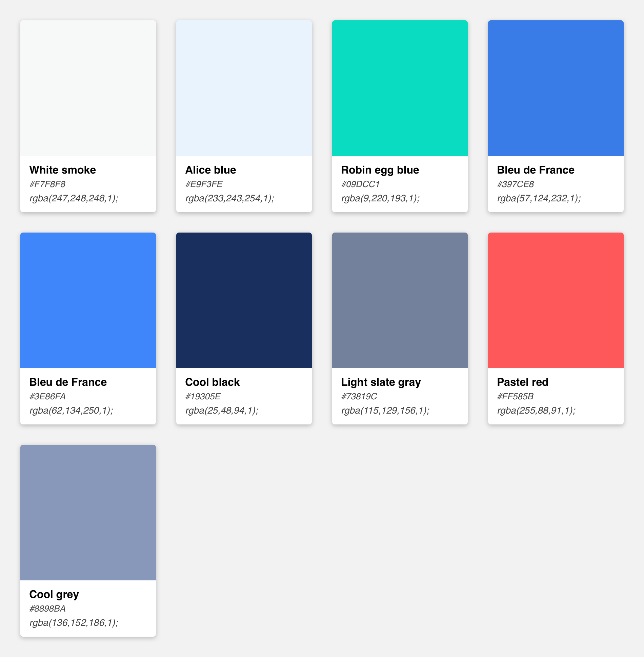Click rgba(233,243,254,1) value text
Screen dimensions: 644x657
coord(229,198)
